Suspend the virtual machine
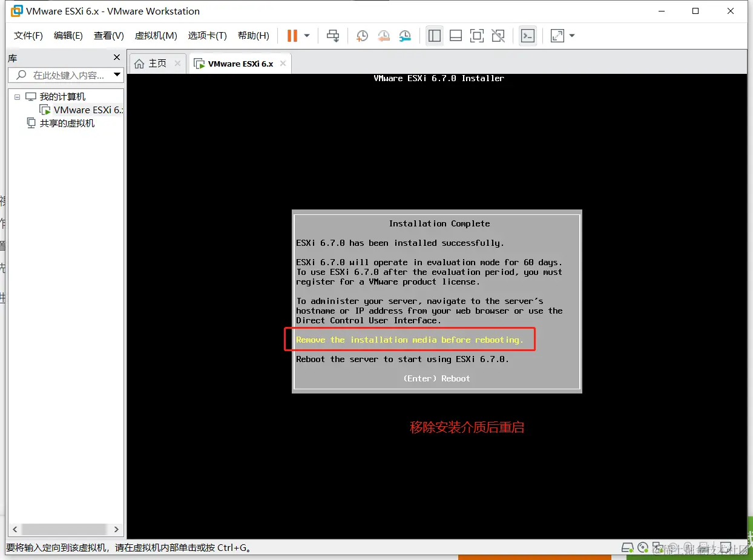Image resolution: width=753 pixels, height=560 pixels. click(x=292, y=36)
